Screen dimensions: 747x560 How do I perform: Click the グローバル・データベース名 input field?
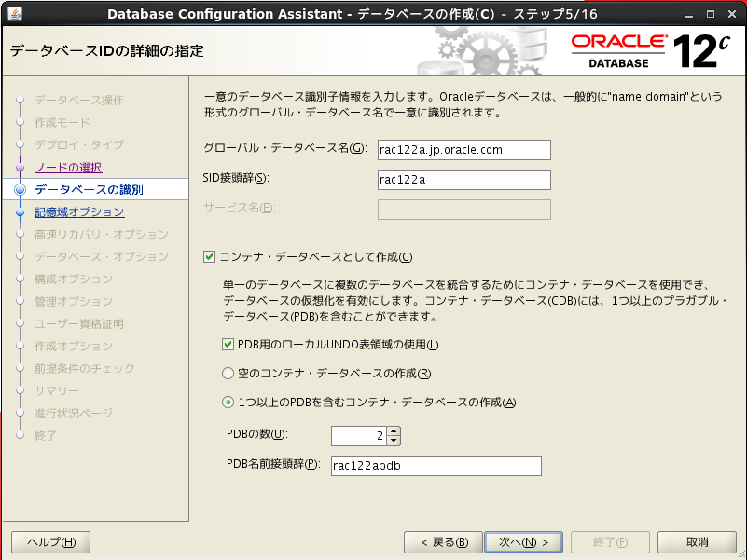464,150
